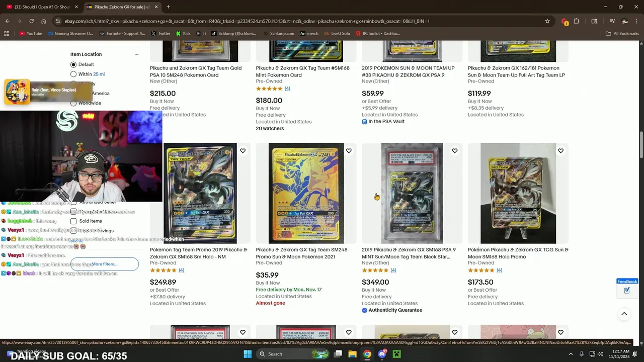Open 2019 Pokemon Sun & Moon Team Up #33 listing
Viewport: 644px width, 362px height.
(x=408, y=71)
